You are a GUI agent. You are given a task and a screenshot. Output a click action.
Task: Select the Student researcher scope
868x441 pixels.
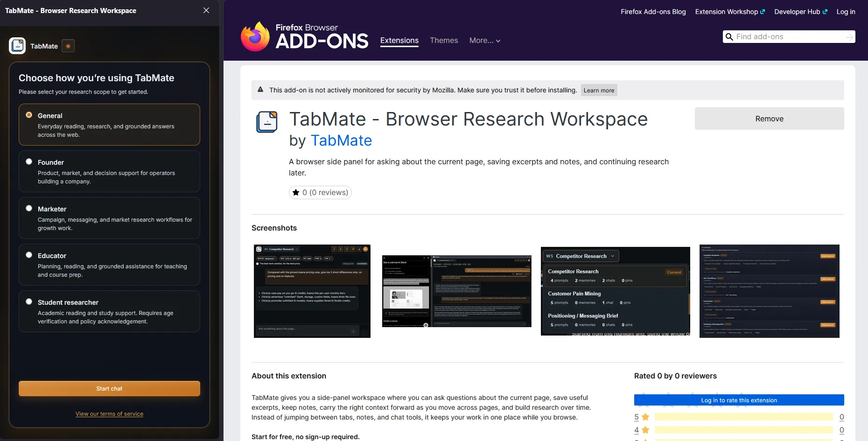point(109,311)
